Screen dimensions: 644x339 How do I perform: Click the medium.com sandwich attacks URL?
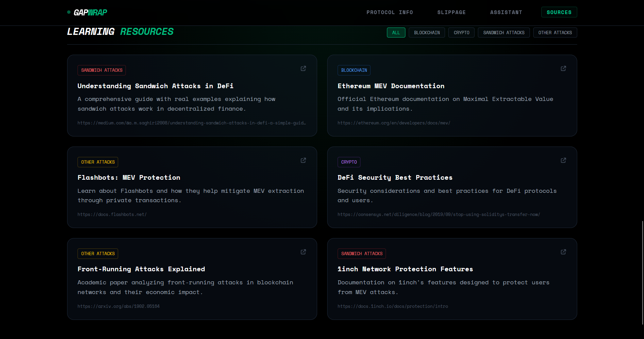click(x=192, y=123)
